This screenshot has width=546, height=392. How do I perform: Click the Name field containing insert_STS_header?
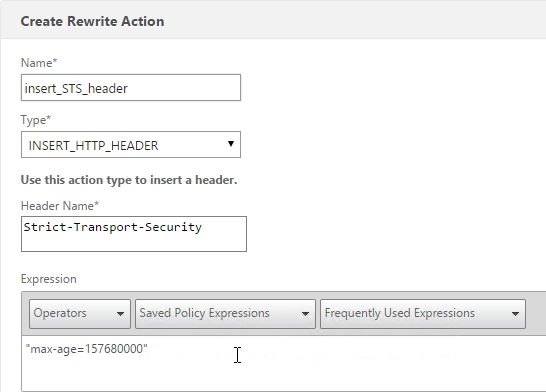131,88
